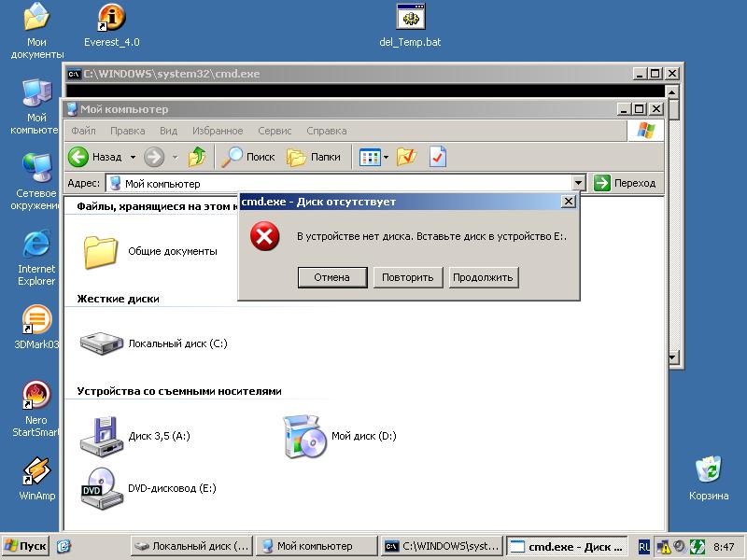Click the Продолжить button
Image resolution: width=747 pixels, height=560 pixels.
pyautogui.click(x=483, y=277)
